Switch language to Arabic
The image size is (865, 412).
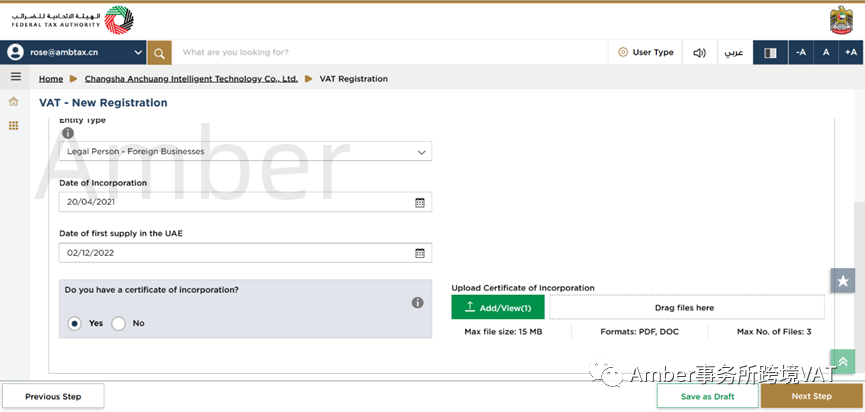(x=734, y=52)
